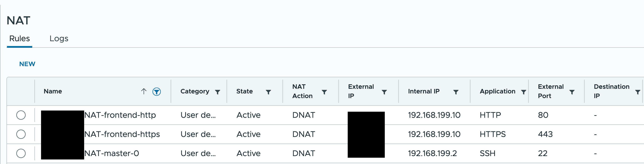Open the Category column filter
Image resolution: width=644 pixels, height=164 pixels.
click(218, 91)
